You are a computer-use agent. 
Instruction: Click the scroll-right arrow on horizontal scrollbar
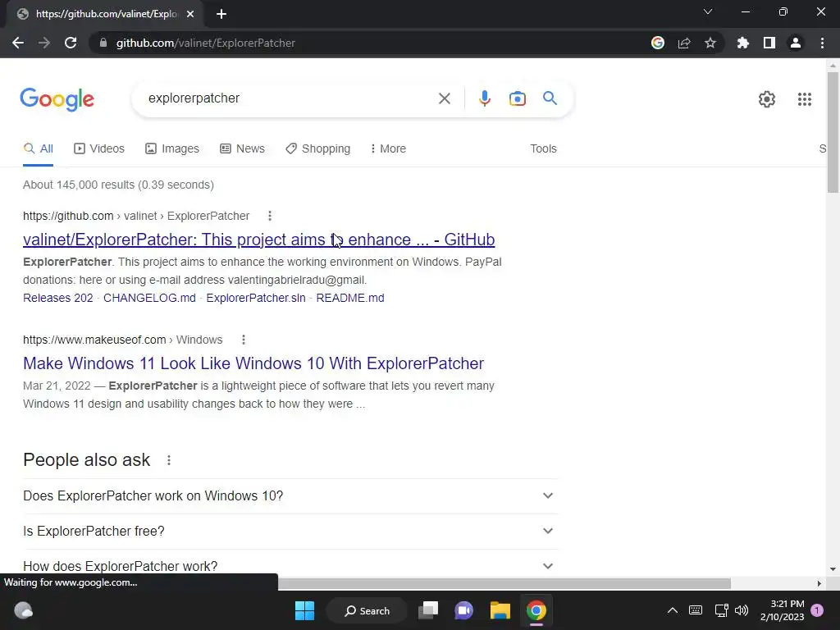coord(819,583)
